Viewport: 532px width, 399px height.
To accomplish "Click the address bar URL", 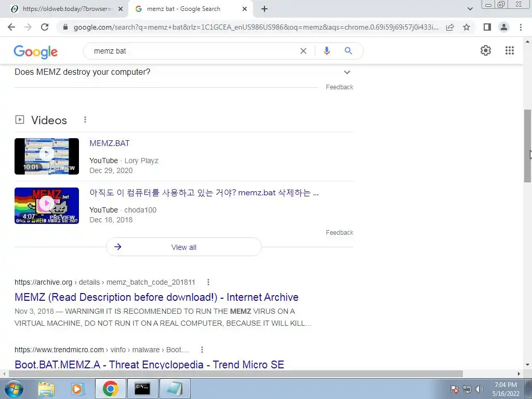I will (256, 27).
